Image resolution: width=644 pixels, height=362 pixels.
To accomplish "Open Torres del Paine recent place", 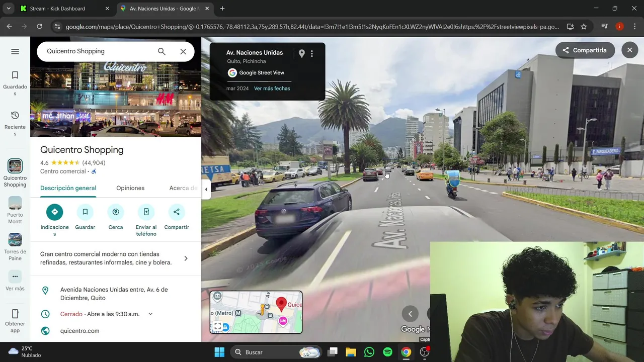I will [15, 247].
